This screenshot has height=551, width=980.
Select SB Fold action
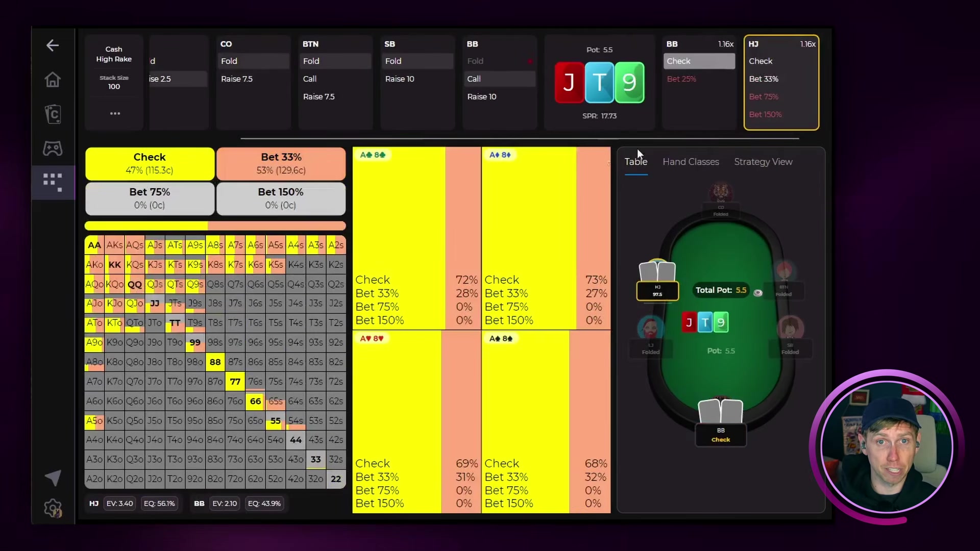click(418, 61)
